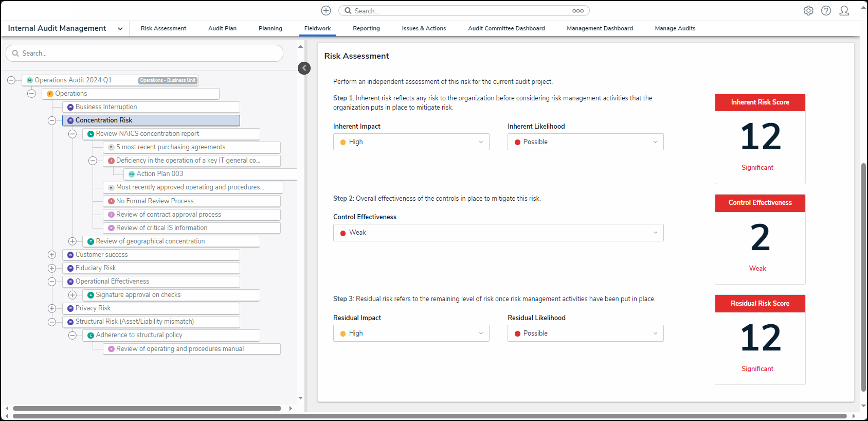The width and height of the screenshot is (868, 421).
Task: Expand the Customer success node
Action: tap(52, 255)
